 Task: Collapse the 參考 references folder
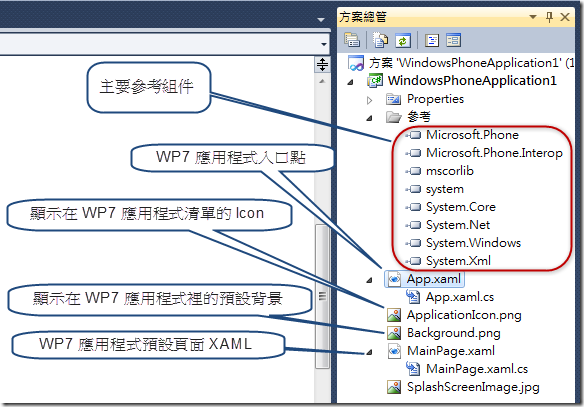pyautogui.click(x=369, y=118)
